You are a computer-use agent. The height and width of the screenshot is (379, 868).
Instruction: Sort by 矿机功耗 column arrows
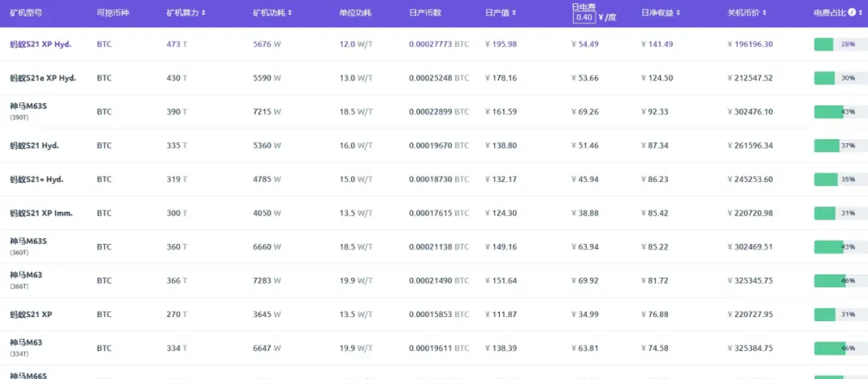(290, 13)
